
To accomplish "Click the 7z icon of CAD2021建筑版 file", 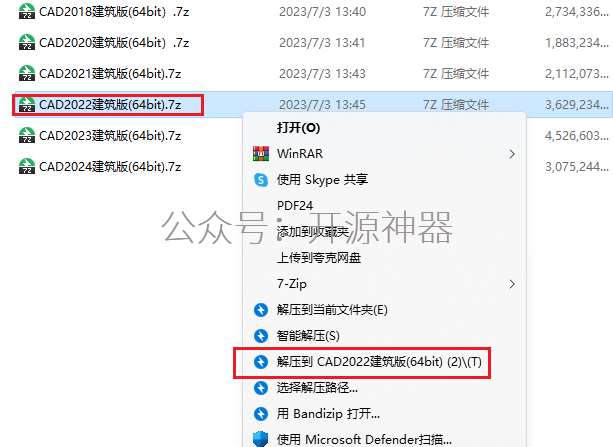I will pos(27,73).
